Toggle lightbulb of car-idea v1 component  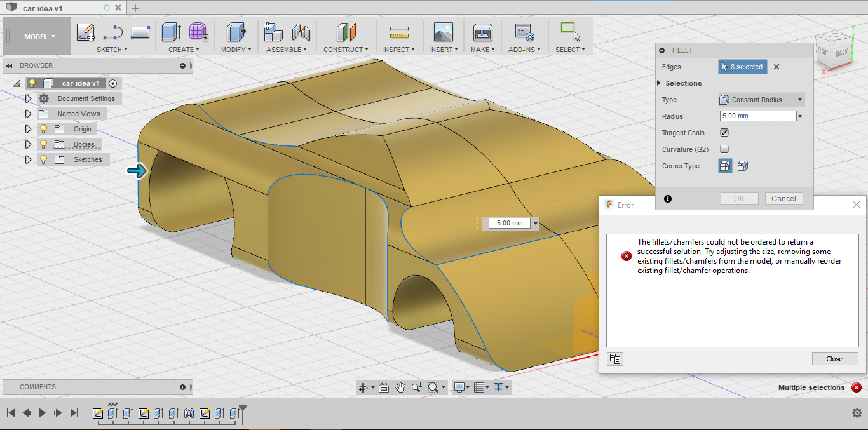coord(32,83)
